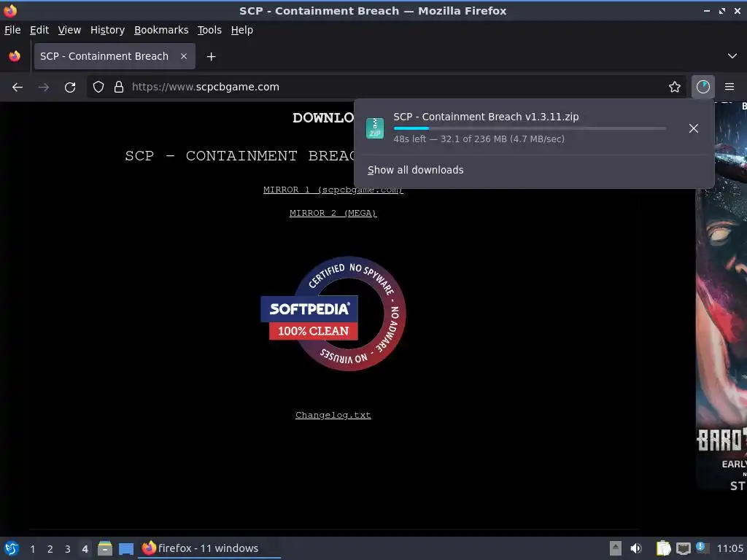This screenshot has height=560, width=747.
Task: Open the Tools menu
Action: click(209, 30)
